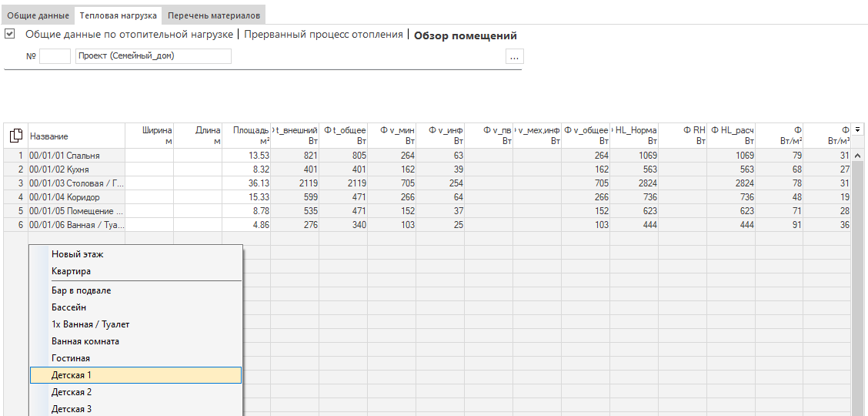Viewport: 868px width, 416px height.
Task: Open Общие данные по отопительной нагрузке section
Action: [x=129, y=35]
